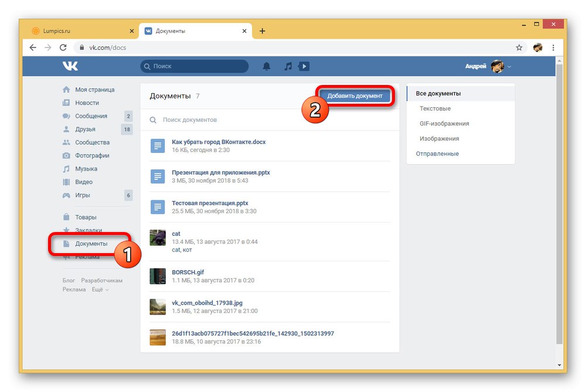586x392 pixels.
Task: Switch to the Lumpics.ru tab
Action: pyautogui.click(x=83, y=31)
